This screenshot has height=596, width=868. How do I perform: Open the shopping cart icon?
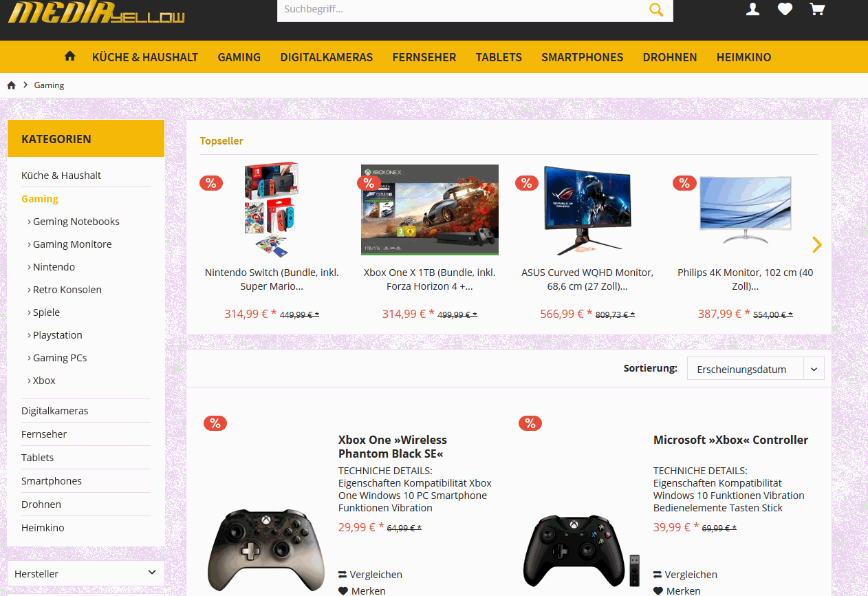click(x=817, y=9)
